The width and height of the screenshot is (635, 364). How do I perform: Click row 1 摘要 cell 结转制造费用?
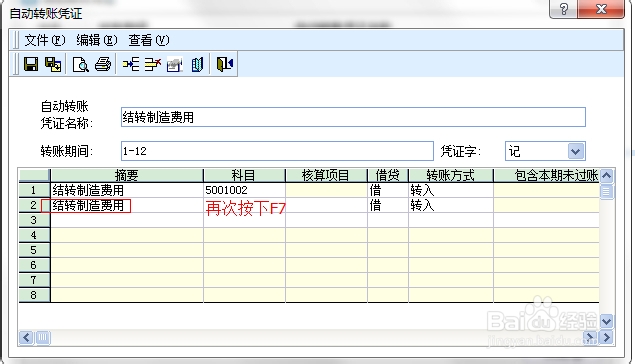coord(127,190)
